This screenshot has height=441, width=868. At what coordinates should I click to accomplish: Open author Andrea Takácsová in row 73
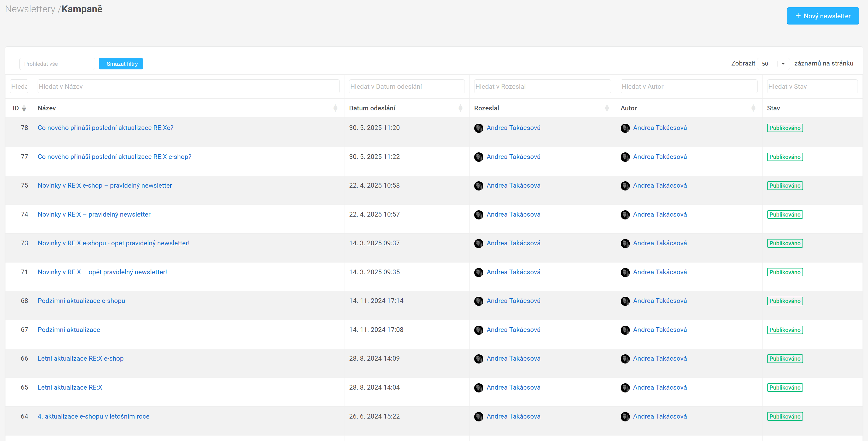point(659,243)
